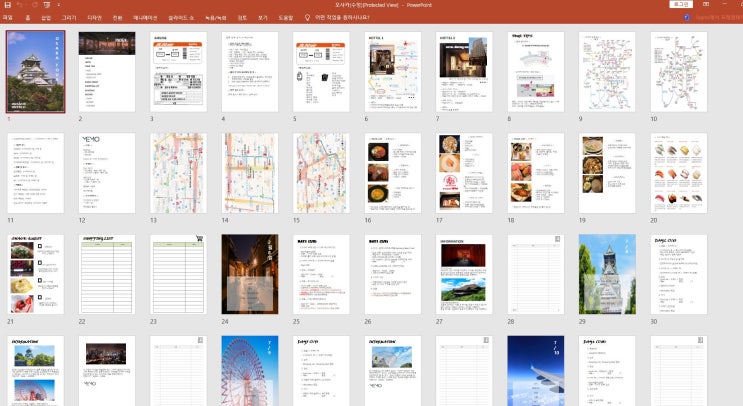Image resolution: width=743 pixels, height=406 pixels.
Task: Select slide 27 with the red shrine photo
Action: (x=464, y=274)
